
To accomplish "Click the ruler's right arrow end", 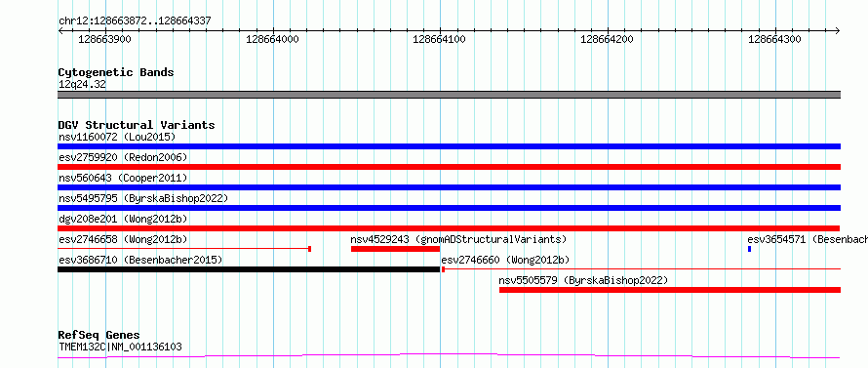I will 838,30.
